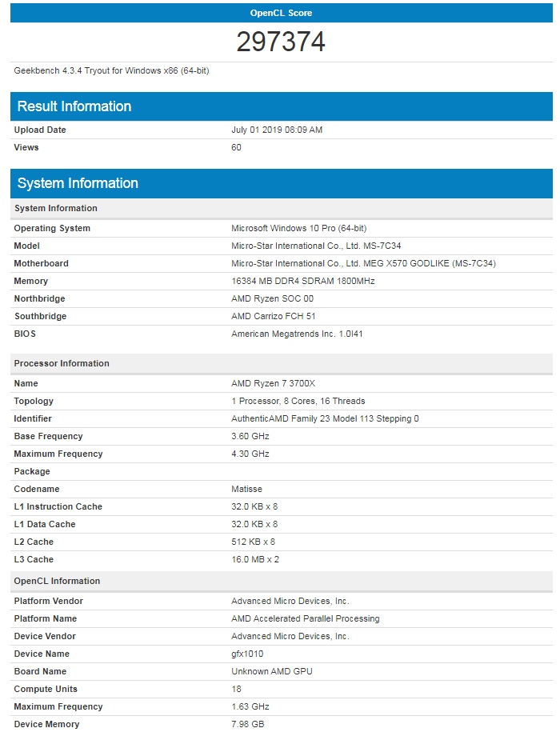The height and width of the screenshot is (732, 560).
Task: Click AMD Accelerated Parallel Processing platform name
Action: [x=306, y=618]
